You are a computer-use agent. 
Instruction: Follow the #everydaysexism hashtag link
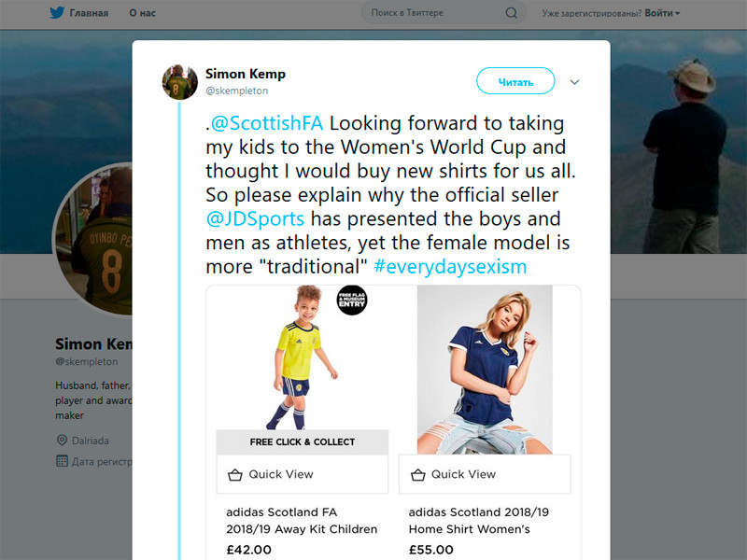tap(450, 267)
